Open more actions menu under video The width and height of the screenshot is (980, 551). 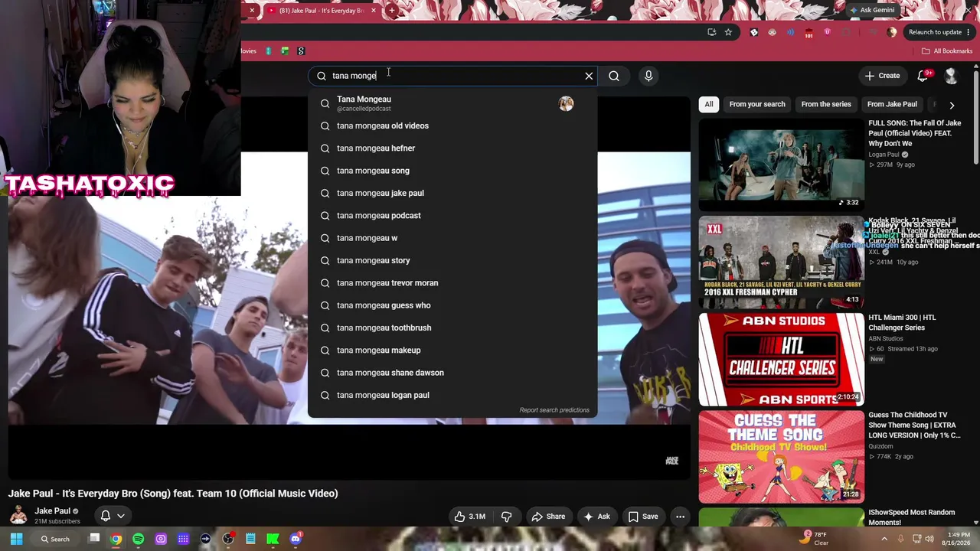pyautogui.click(x=680, y=517)
